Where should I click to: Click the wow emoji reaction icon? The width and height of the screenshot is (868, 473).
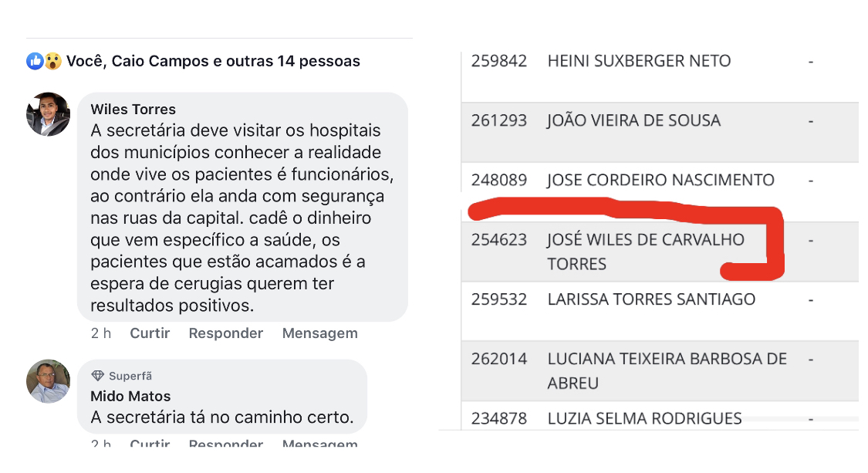tap(52, 61)
